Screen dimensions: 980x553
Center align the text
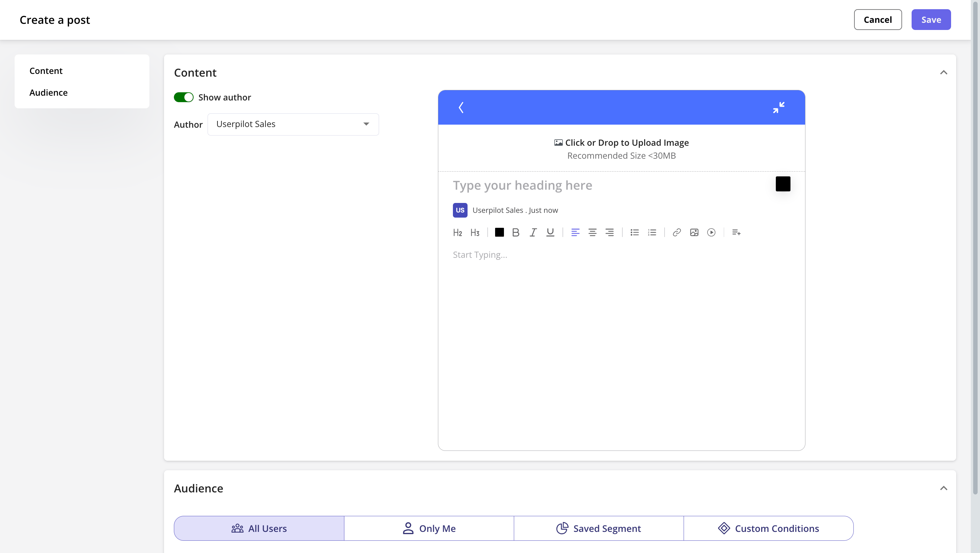592,232
